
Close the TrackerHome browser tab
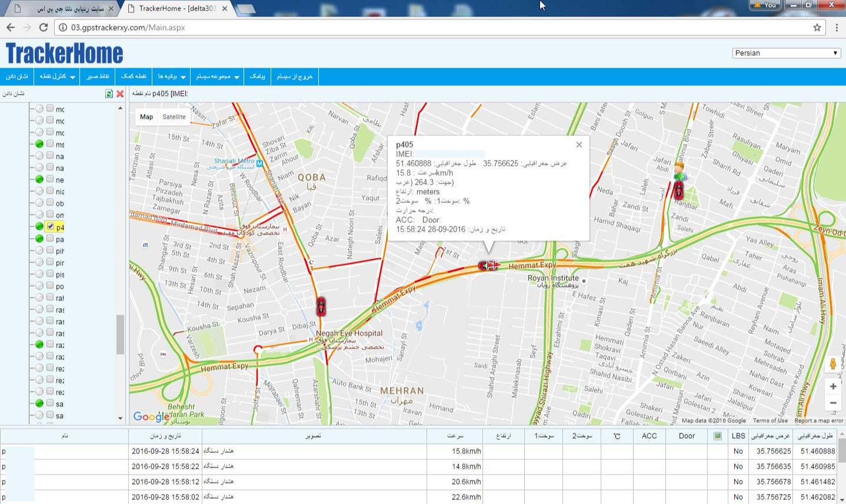pyautogui.click(x=225, y=9)
